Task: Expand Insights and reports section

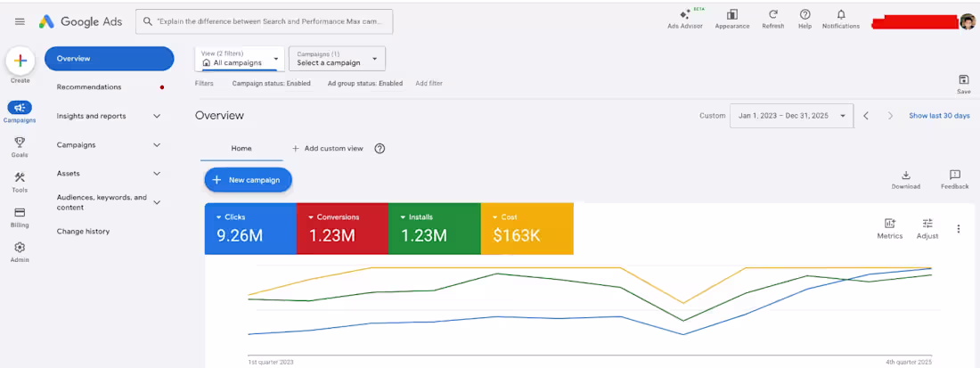Action: [110, 116]
